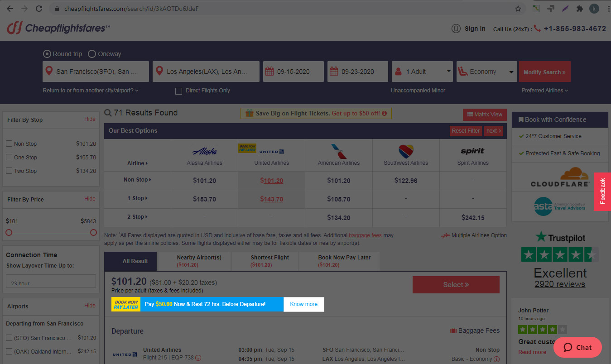Check the Non Stop filter box

(9, 144)
